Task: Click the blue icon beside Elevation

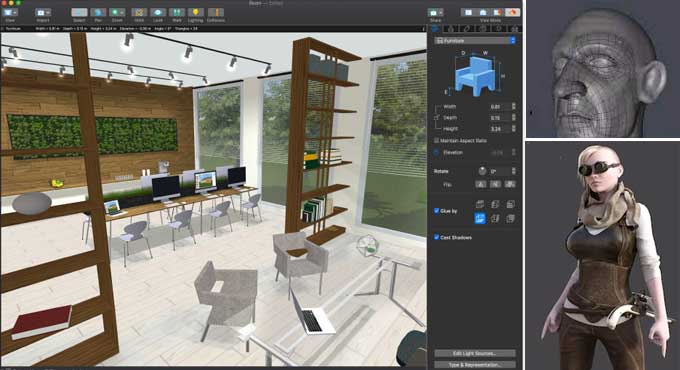Action: coord(436,152)
